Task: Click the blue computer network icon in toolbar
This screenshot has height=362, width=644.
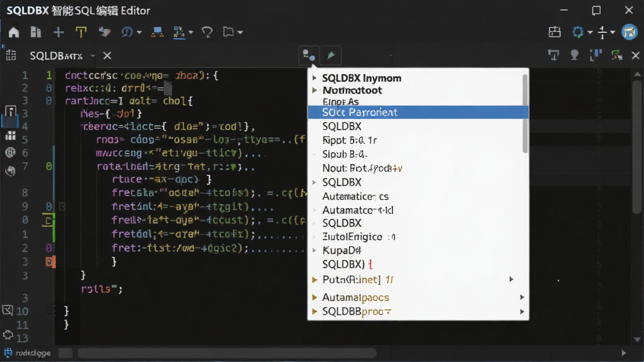Action: 157,32
